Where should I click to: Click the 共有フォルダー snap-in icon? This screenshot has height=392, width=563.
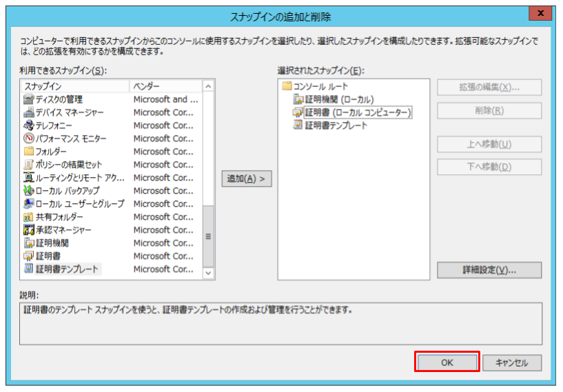[x=29, y=217]
